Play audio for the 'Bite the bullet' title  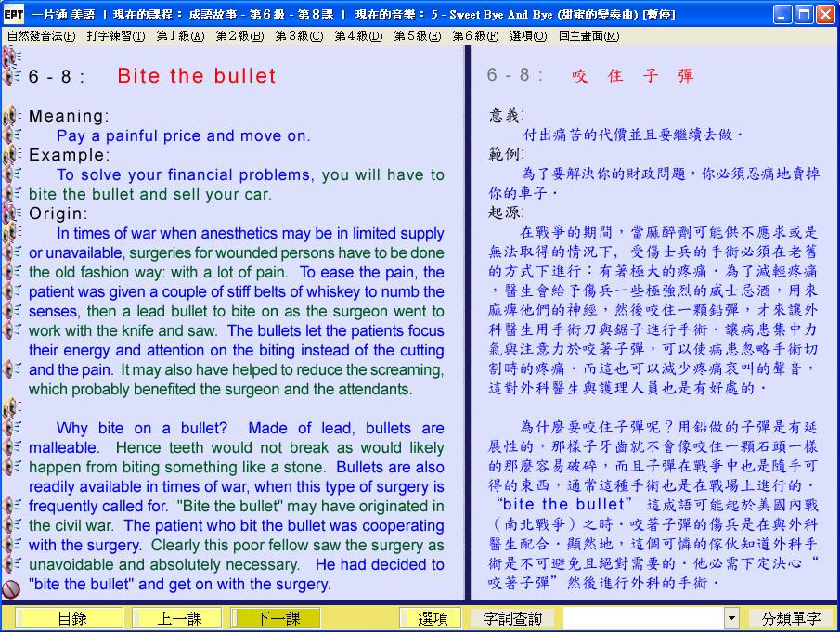tap(12, 76)
